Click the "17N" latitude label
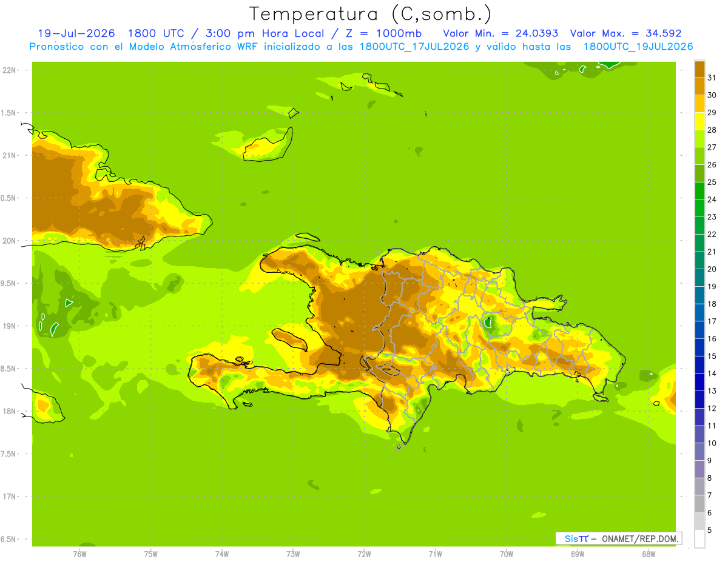This screenshot has height=562, width=728. pos(8,497)
